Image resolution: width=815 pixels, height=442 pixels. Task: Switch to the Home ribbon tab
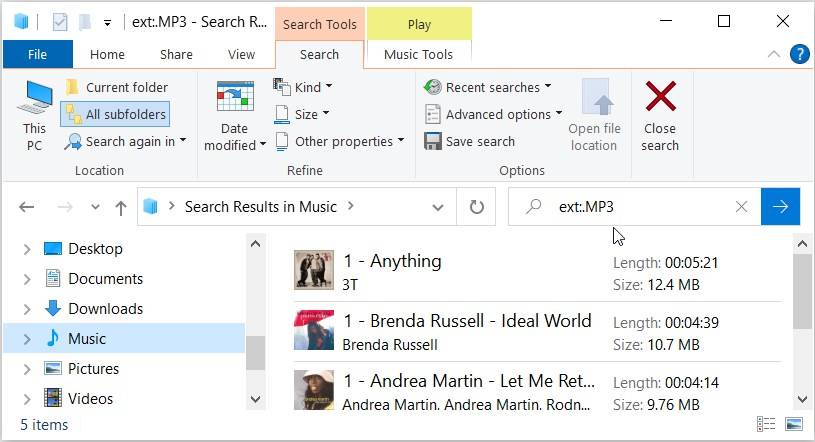tap(107, 54)
